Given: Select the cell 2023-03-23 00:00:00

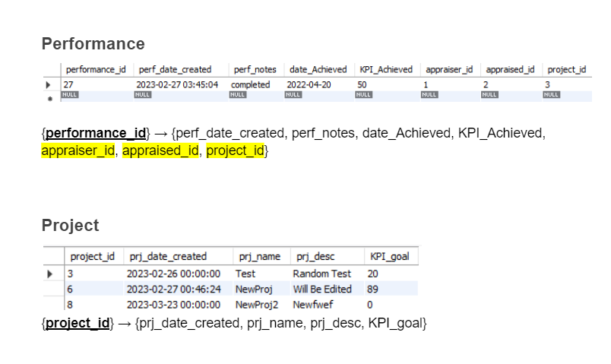Looking at the screenshot, I should pos(178,305).
